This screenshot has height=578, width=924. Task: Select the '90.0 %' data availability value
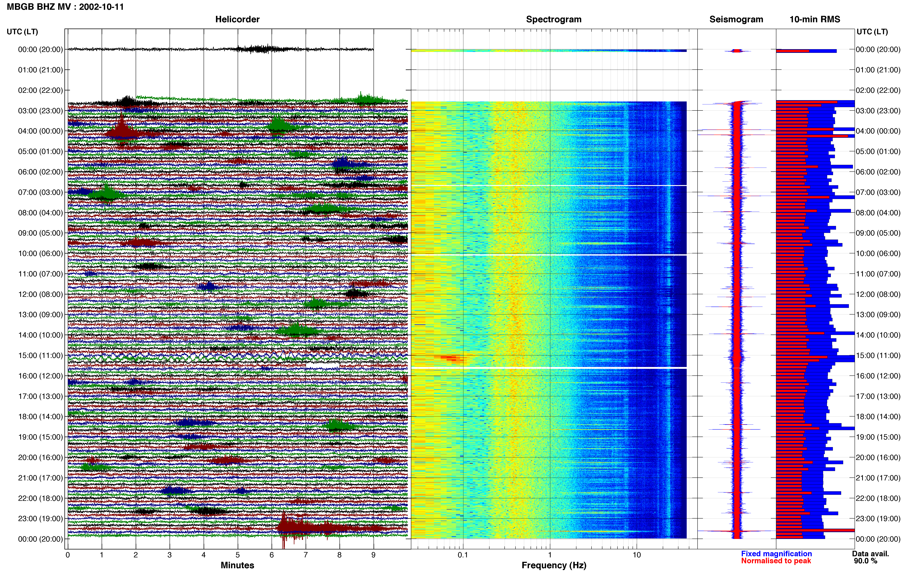865,561
